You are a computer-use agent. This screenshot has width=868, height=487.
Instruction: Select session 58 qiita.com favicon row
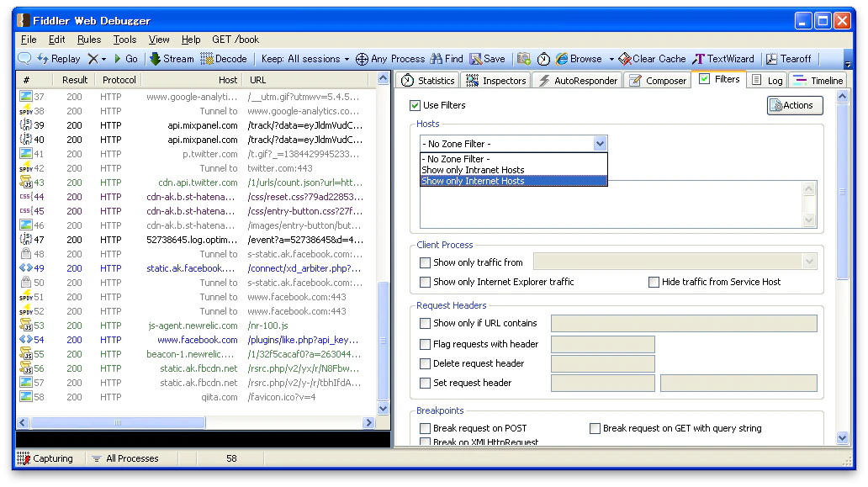point(197,397)
